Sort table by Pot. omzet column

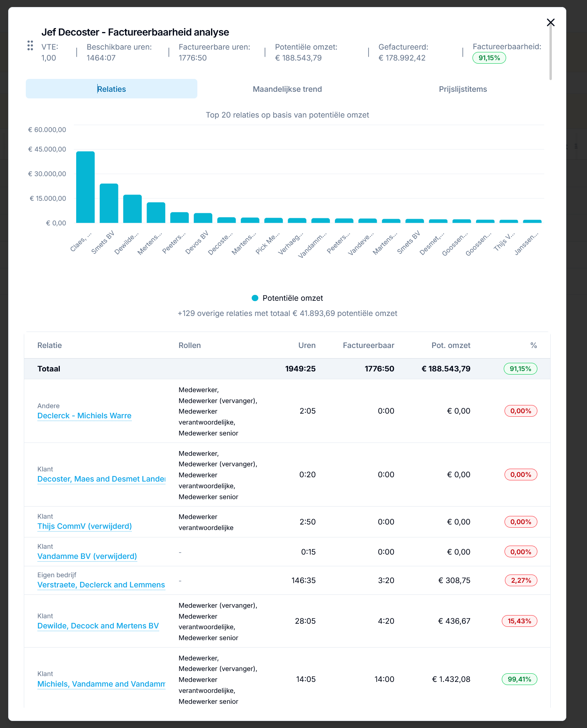point(451,345)
